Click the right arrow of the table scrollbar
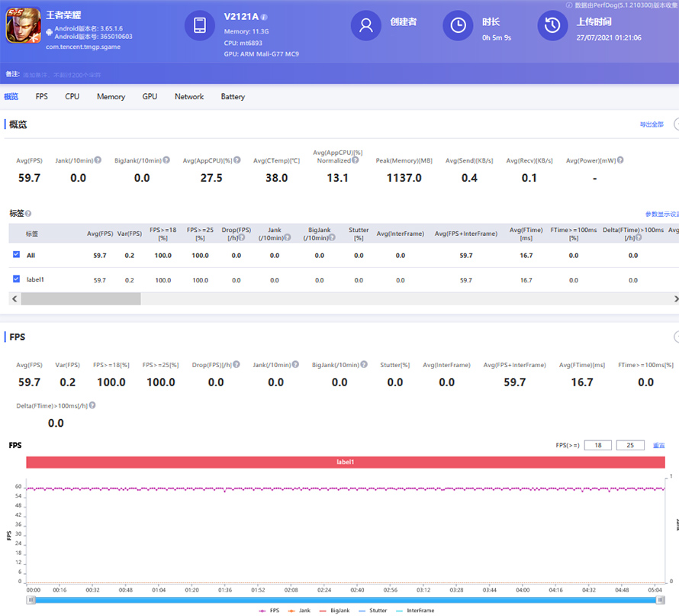This screenshot has width=679, height=616. (676, 299)
